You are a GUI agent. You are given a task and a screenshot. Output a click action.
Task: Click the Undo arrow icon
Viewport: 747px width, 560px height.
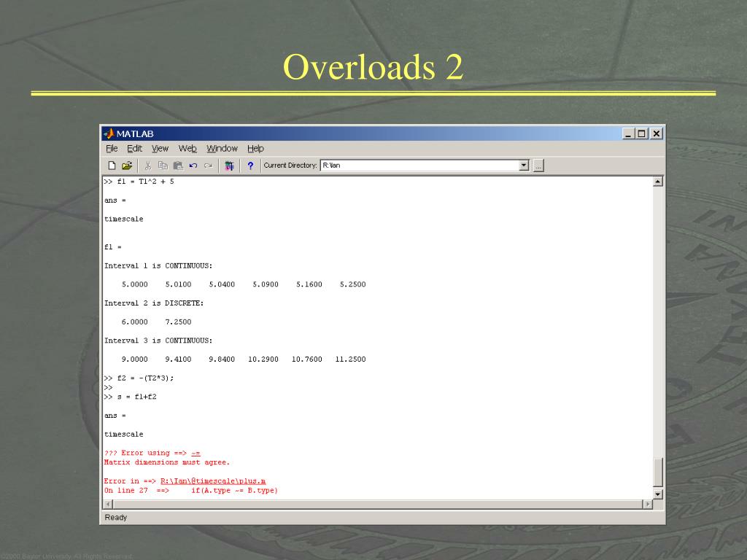(193, 166)
